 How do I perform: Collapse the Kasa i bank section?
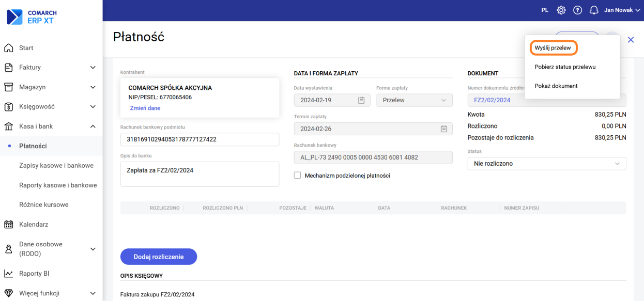[x=93, y=126]
